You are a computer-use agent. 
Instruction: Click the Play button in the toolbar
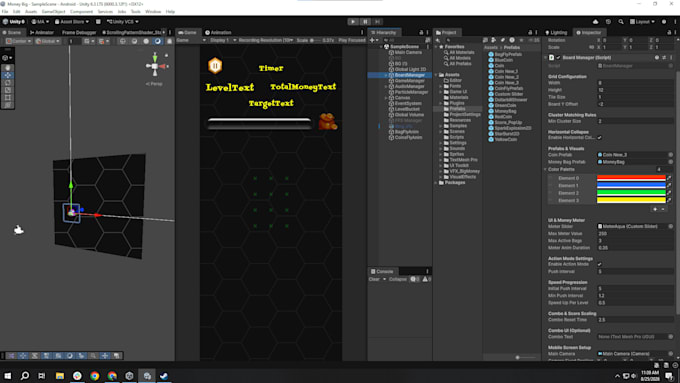click(353, 22)
